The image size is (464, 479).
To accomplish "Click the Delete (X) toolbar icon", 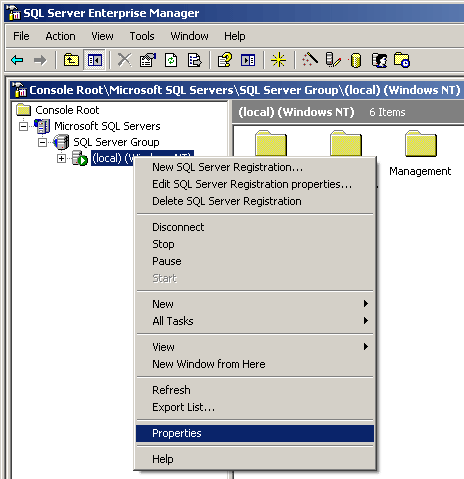I will (125, 60).
